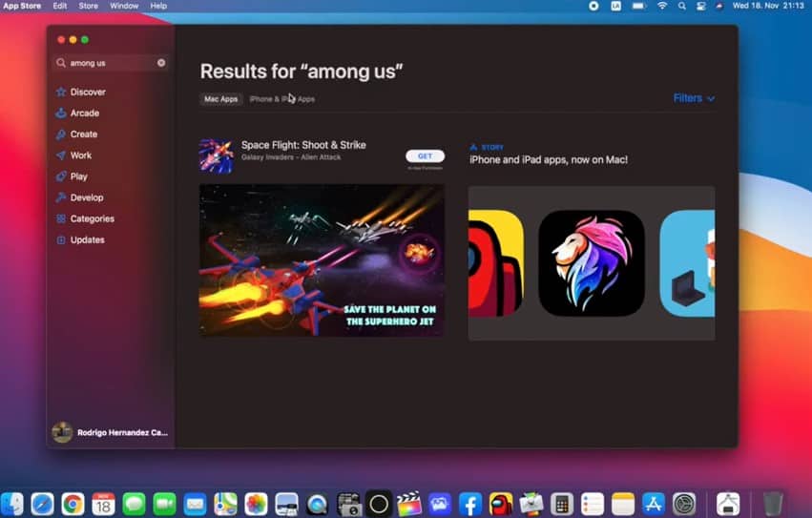Open Discover in the sidebar
This screenshot has width=812, height=518.
point(81,92)
